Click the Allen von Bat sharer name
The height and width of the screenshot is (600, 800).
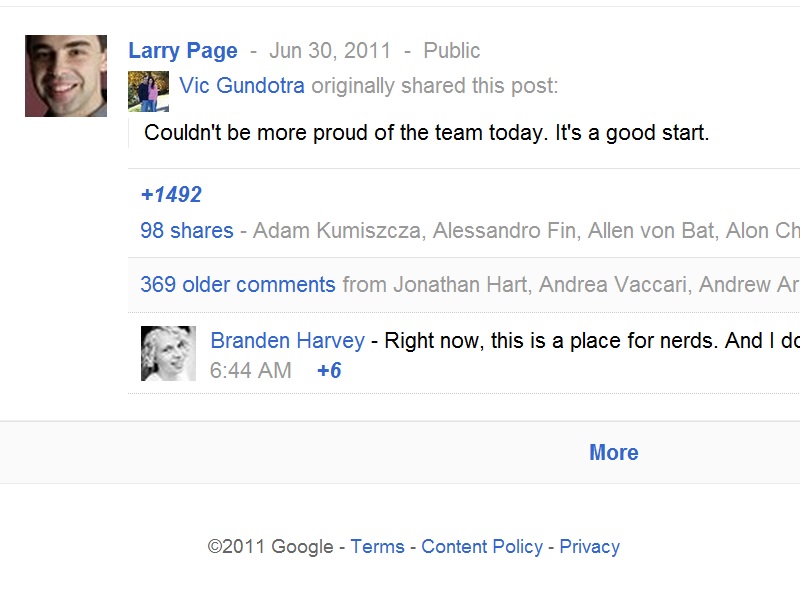click(x=651, y=231)
